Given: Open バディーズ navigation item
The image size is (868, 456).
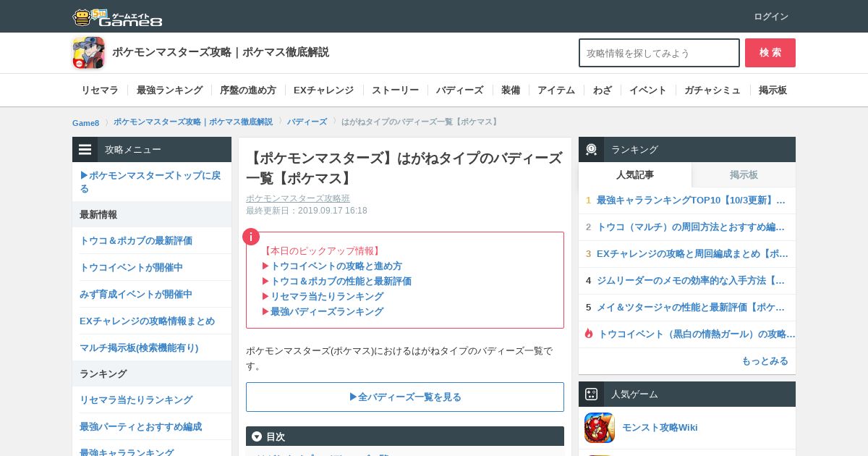Looking at the screenshot, I should point(460,90).
